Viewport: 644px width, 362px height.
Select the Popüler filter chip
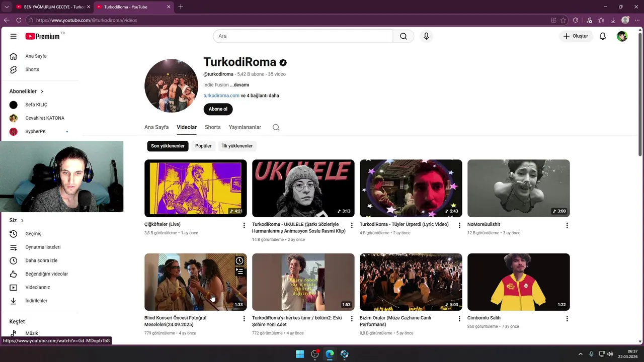click(x=203, y=146)
